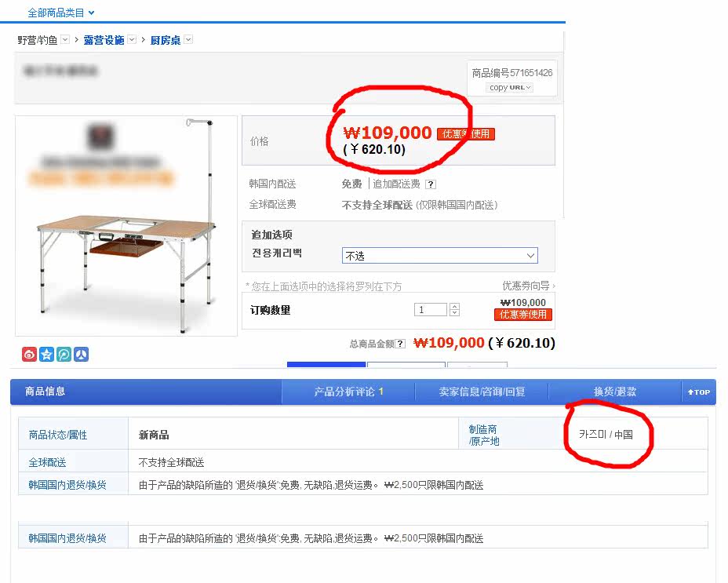Viewport: 728px width, 583px height.
Task: Open the 不选 additional option dropdown
Action: 439,256
